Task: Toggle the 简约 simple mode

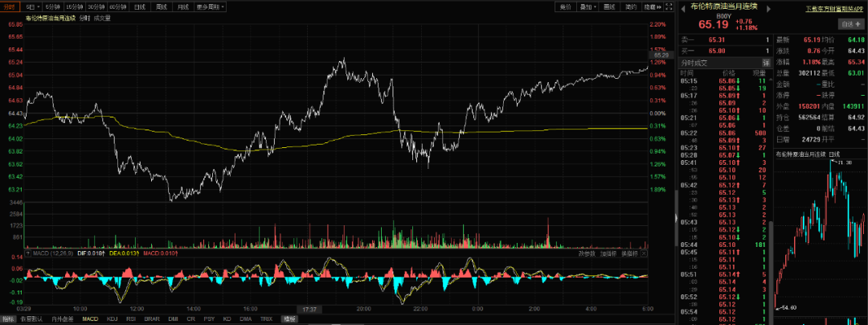Action: pos(631,6)
